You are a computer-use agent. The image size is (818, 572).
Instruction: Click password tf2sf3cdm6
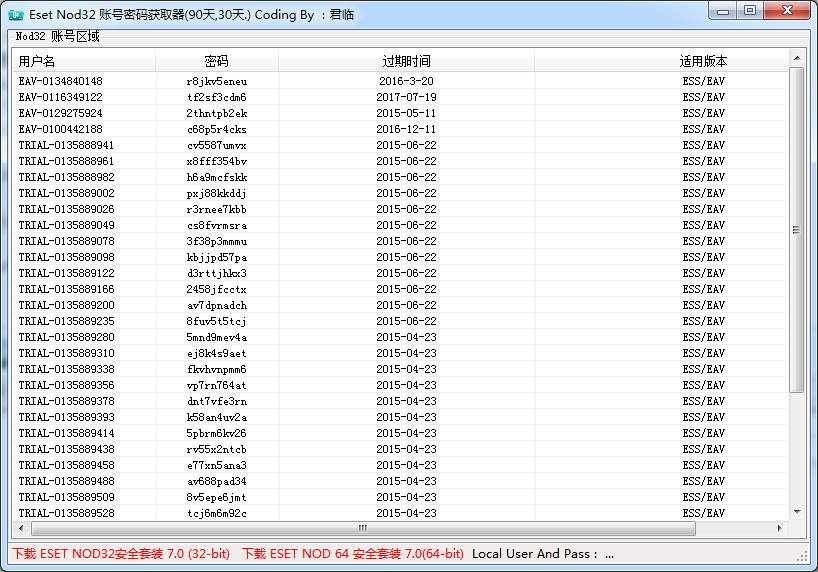click(x=217, y=97)
